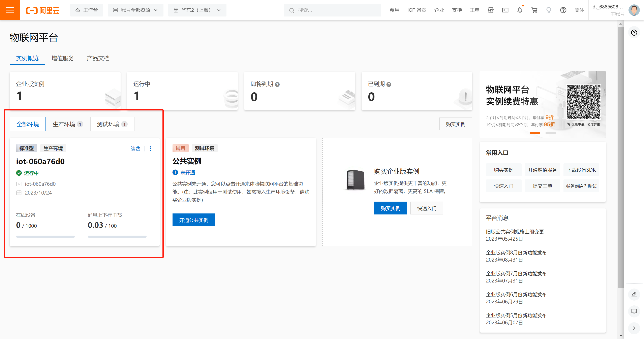644x339 pixels.
Task: Click the 在线设备 progress bar
Action: point(45,236)
